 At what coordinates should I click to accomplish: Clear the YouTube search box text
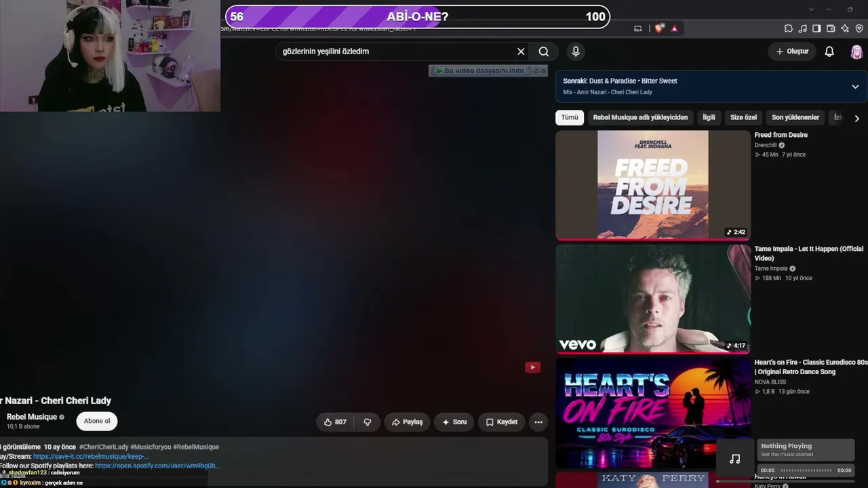pos(521,52)
